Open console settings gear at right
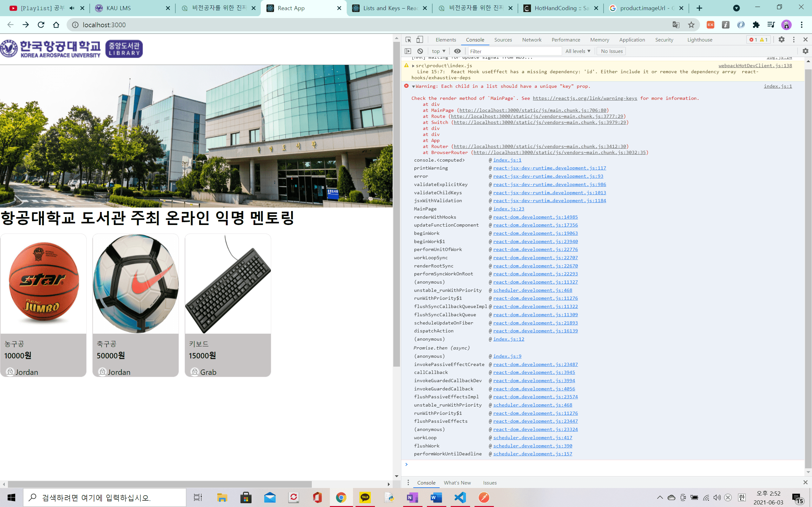812x507 pixels. 805,51
